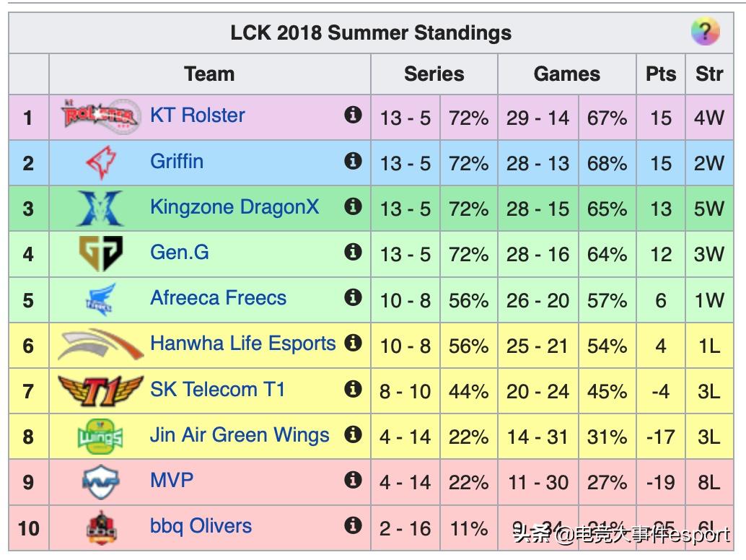
Task: Open the Afreeca Freecs link
Action: 218,298
